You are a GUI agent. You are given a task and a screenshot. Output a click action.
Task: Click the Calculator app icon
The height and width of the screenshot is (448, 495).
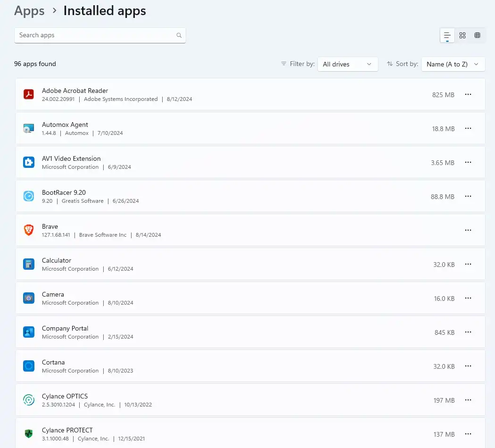click(x=29, y=264)
